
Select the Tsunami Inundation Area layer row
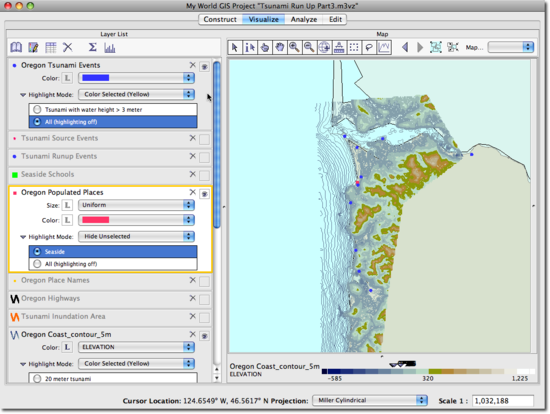tap(110, 317)
